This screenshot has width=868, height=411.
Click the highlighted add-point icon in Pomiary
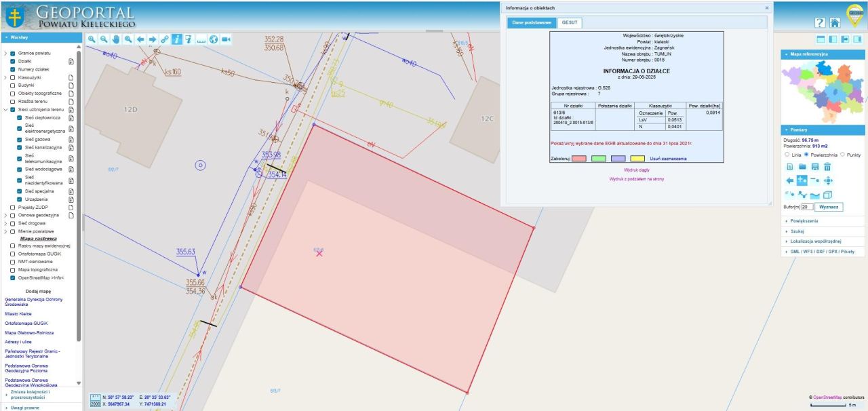(802, 180)
